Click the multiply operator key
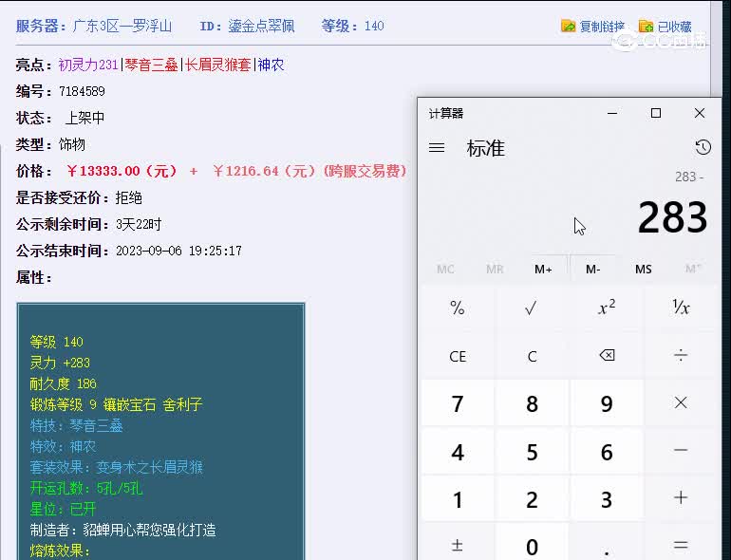731x560 pixels. [681, 402]
